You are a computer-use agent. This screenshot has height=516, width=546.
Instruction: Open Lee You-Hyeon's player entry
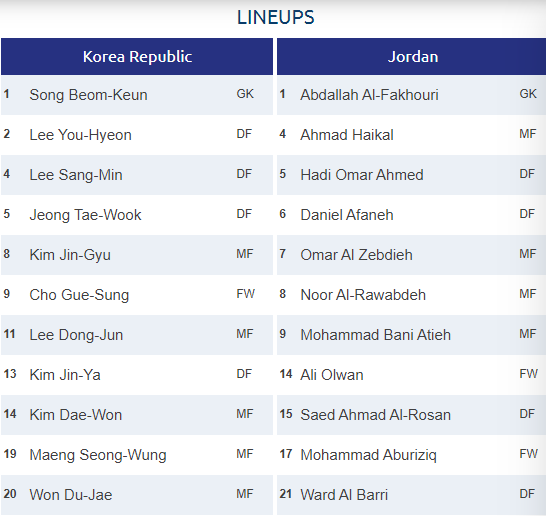[x=80, y=135]
